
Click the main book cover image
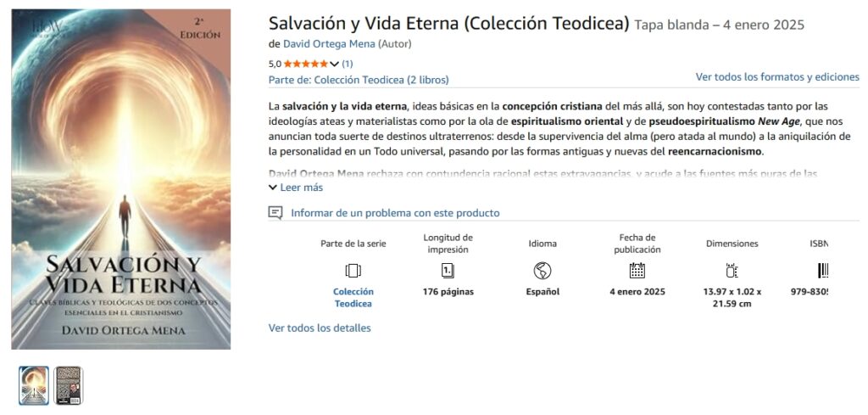pos(120,178)
